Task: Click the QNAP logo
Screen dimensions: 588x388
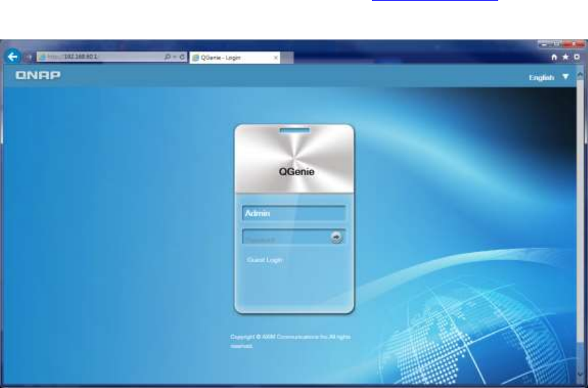Action: click(x=38, y=75)
